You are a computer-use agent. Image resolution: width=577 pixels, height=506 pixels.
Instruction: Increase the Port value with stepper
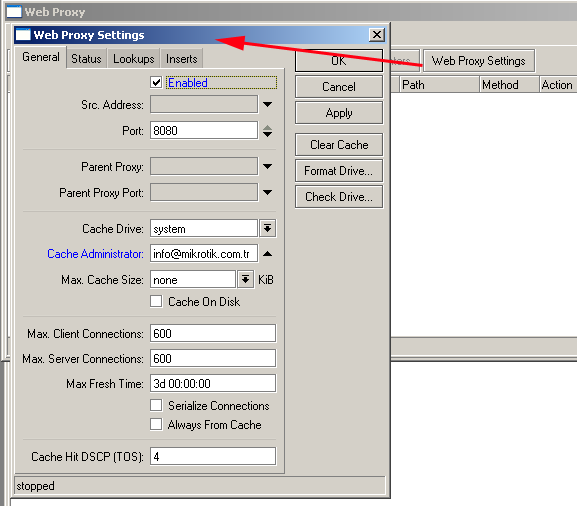pos(268,127)
